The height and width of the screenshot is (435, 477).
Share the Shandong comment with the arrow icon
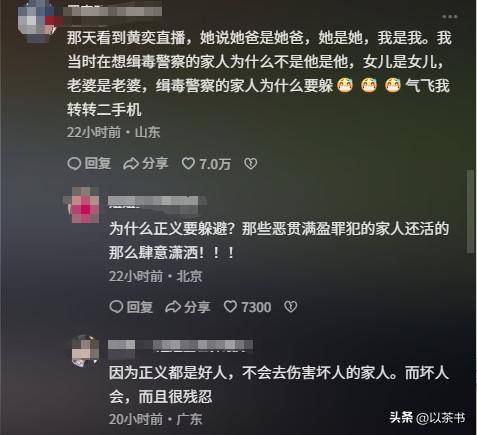pos(131,164)
